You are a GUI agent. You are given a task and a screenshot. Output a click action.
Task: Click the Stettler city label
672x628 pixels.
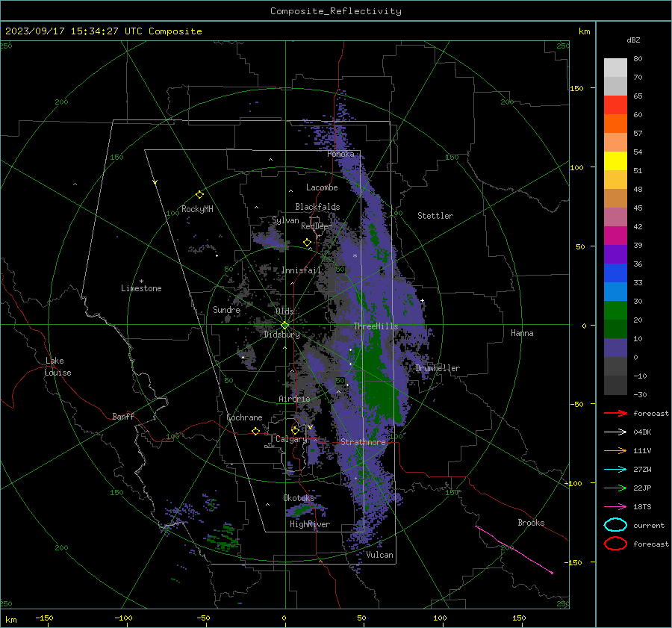pos(435,216)
